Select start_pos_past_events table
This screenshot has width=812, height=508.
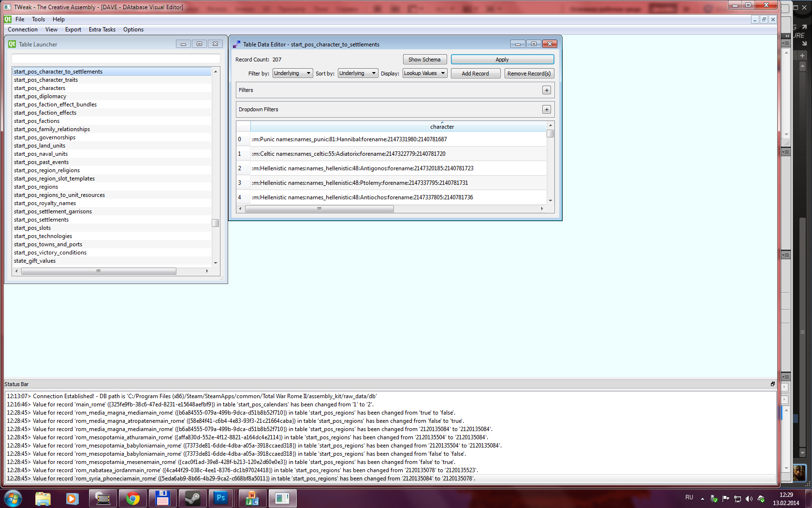click(112, 162)
